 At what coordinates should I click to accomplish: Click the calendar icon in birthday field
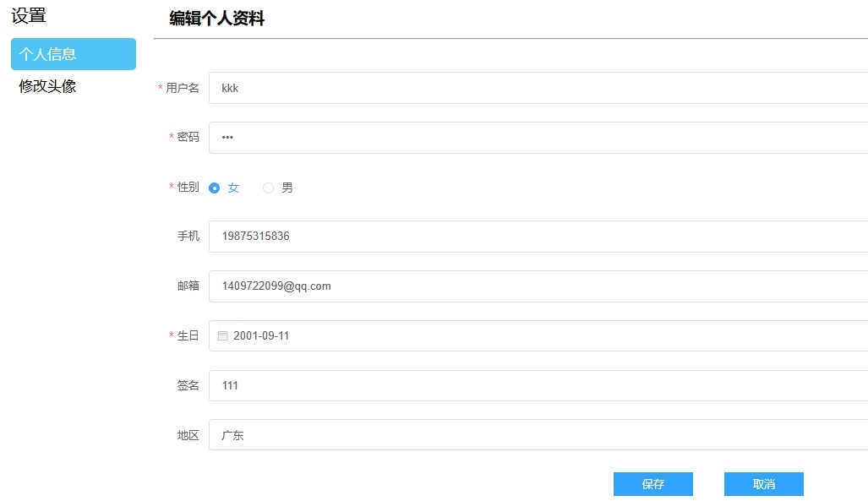(223, 335)
